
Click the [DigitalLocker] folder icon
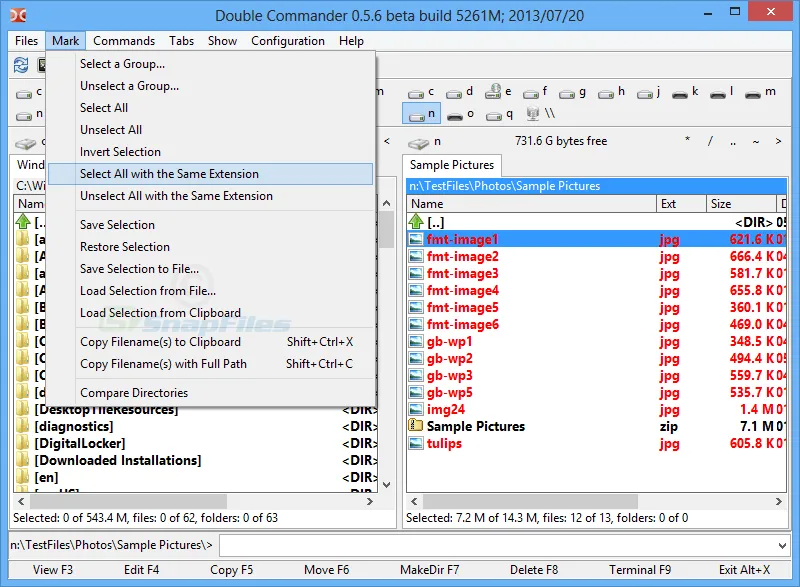coord(22,443)
